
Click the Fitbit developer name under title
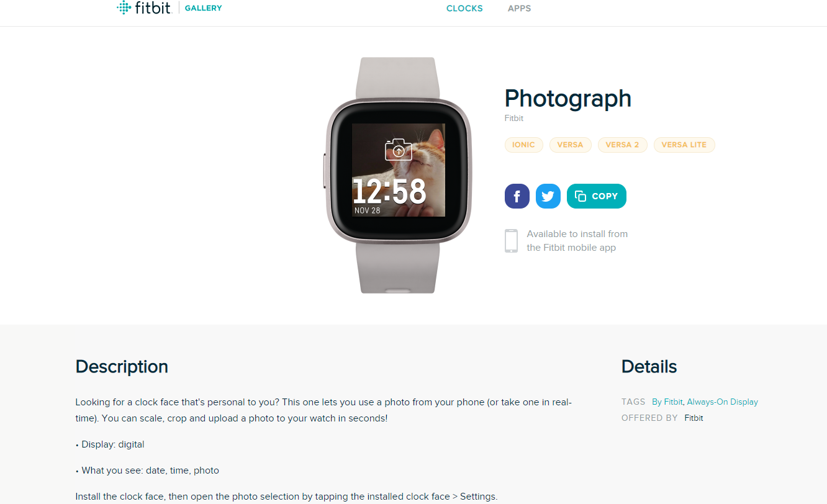tap(514, 118)
